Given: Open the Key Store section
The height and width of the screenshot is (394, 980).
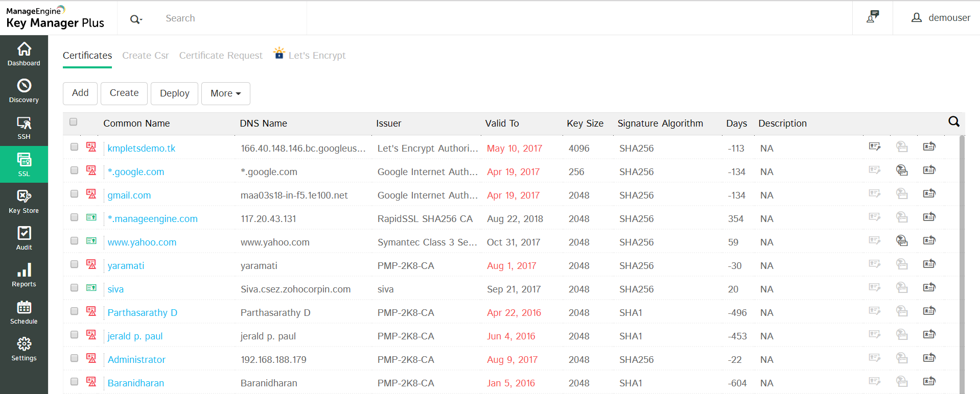Looking at the screenshot, I should tap(24, 202).
